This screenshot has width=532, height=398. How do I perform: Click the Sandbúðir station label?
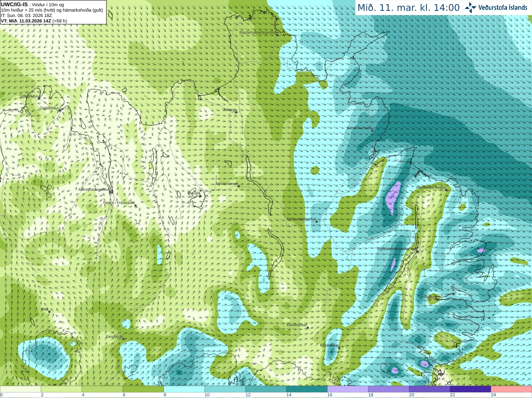[114, 337]
